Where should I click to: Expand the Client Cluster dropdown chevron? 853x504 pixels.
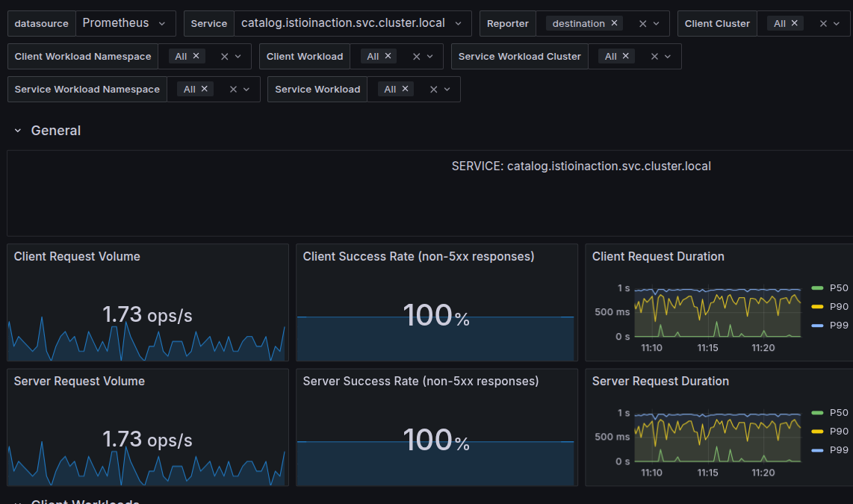click(837, 24)
